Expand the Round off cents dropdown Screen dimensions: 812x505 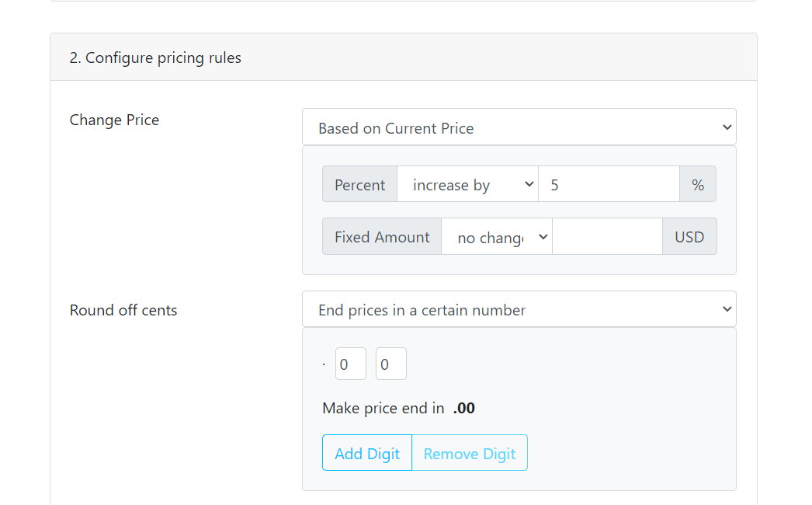519,310
